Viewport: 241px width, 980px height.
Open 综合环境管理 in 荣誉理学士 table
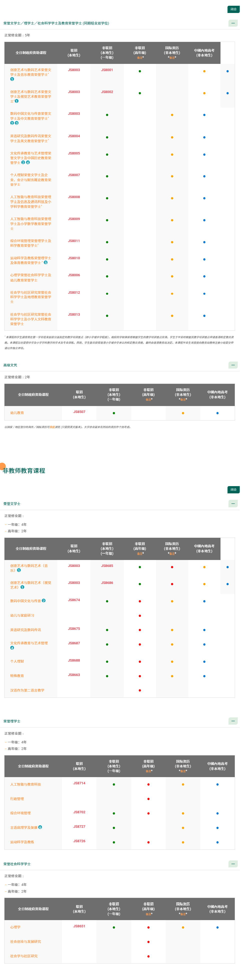20,813
